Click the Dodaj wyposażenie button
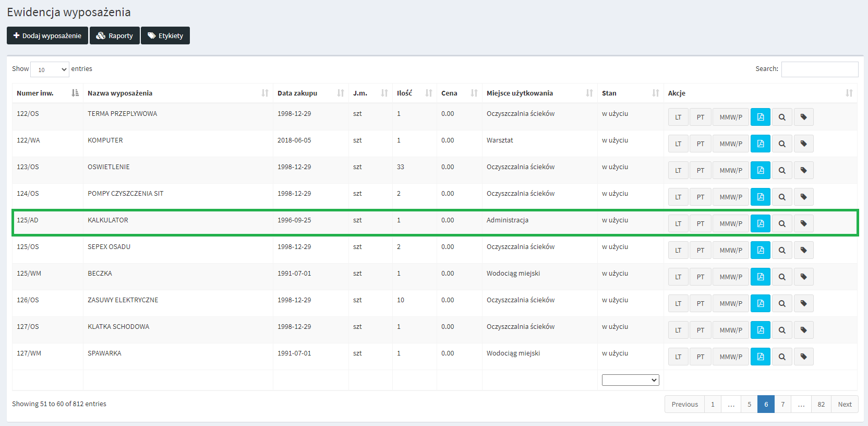This screenshot has width=868, height=426. click(47, 35)
